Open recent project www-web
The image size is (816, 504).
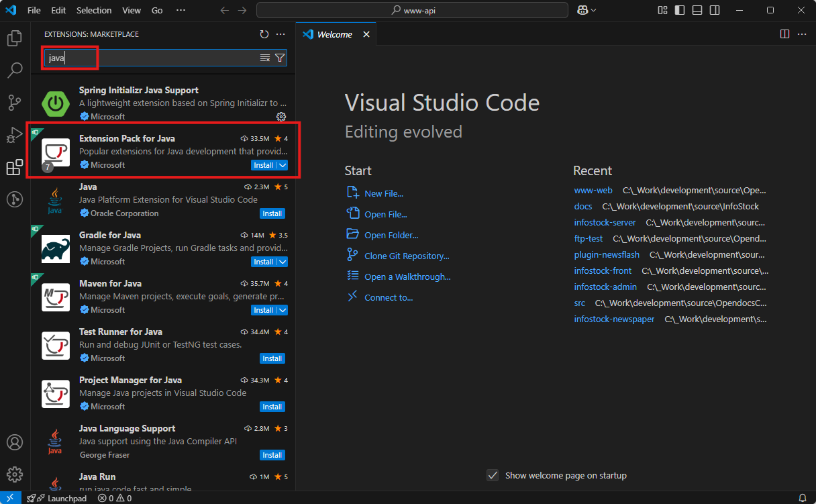(x=593, y=190)
